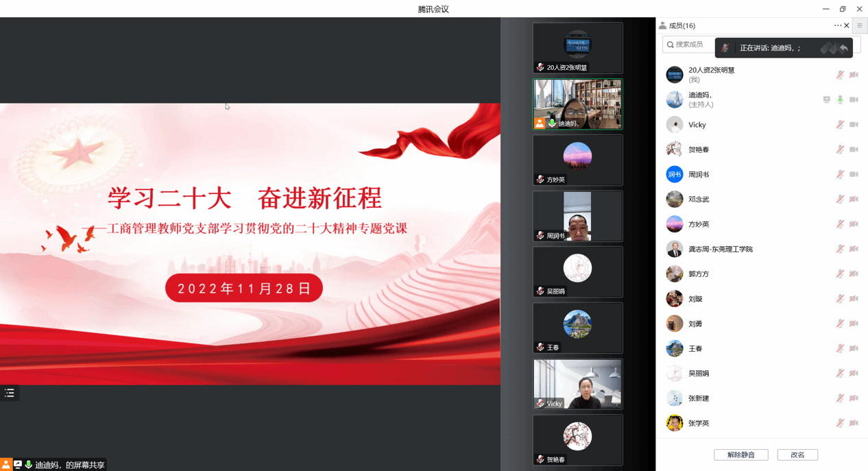Select member 龚志周-东莞理工学院 in the list

click(720, 249)
